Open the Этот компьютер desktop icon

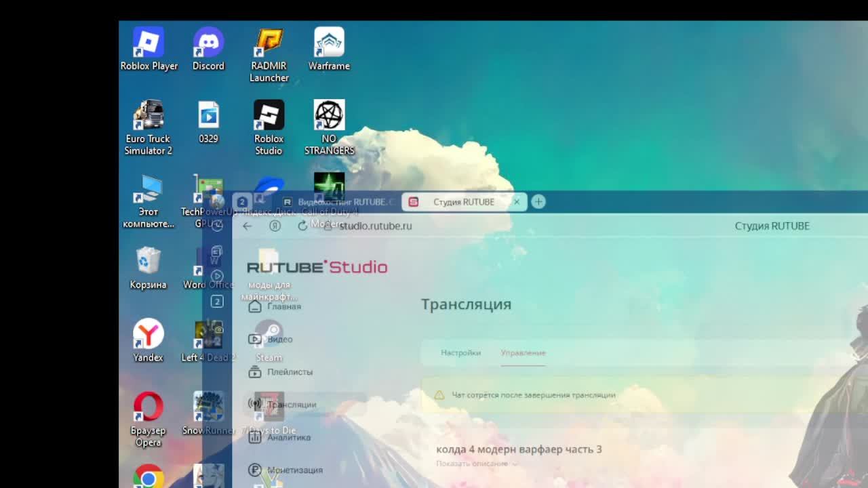(x=149, y=201)
